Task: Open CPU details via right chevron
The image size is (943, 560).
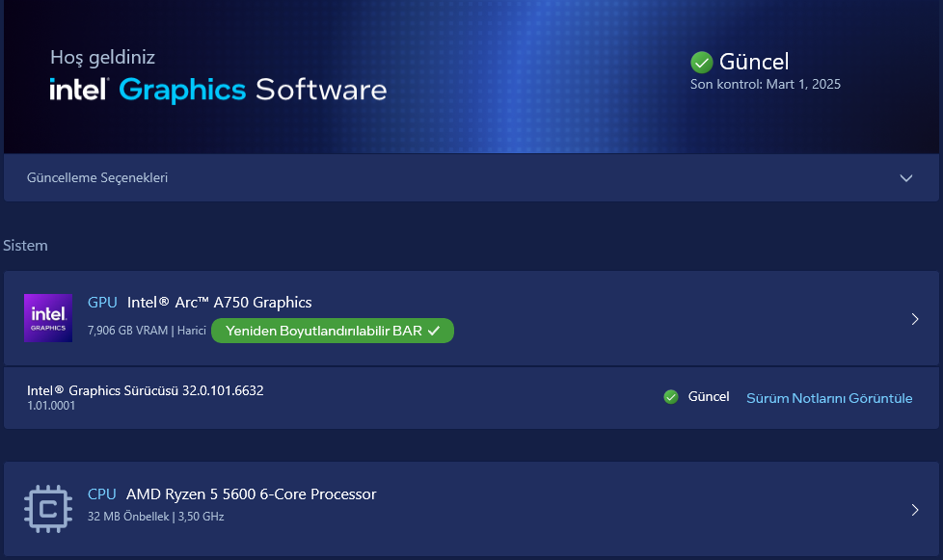Action: (915, 510)
